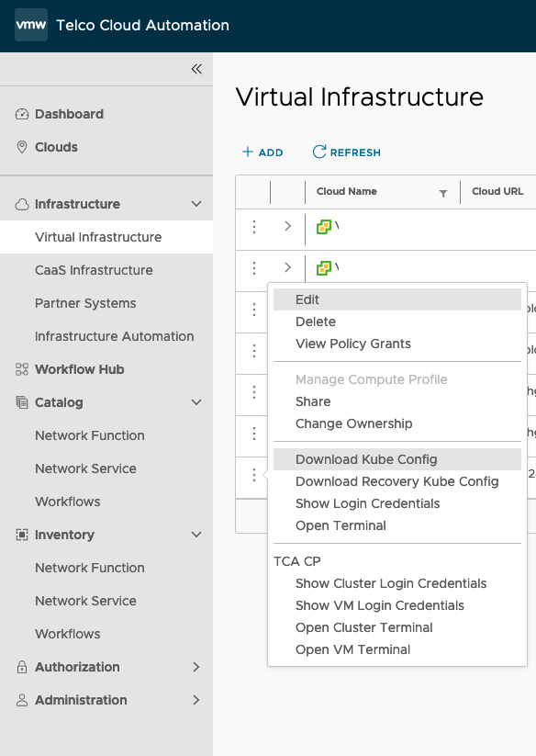Click the ADD button
Image resolution: width=536 pixels, height=756 pixels.
[x=262, y=152]
